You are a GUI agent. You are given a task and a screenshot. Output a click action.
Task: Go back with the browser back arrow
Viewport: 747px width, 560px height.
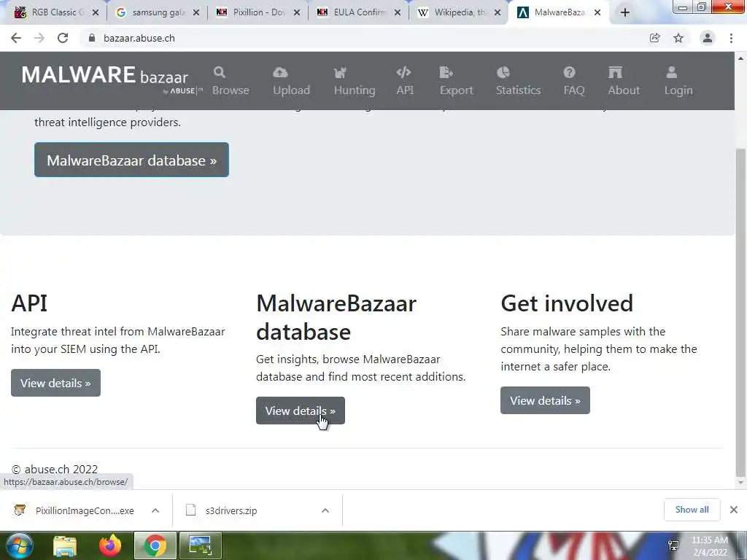16,38
